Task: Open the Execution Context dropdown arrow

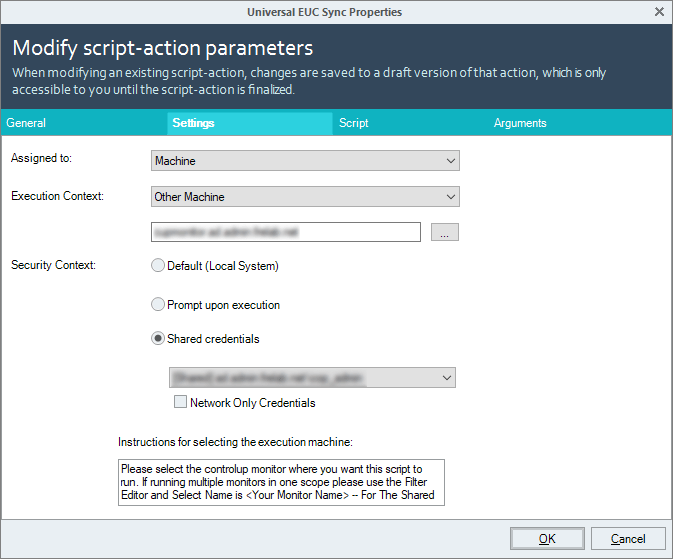Action: (450, 197)
